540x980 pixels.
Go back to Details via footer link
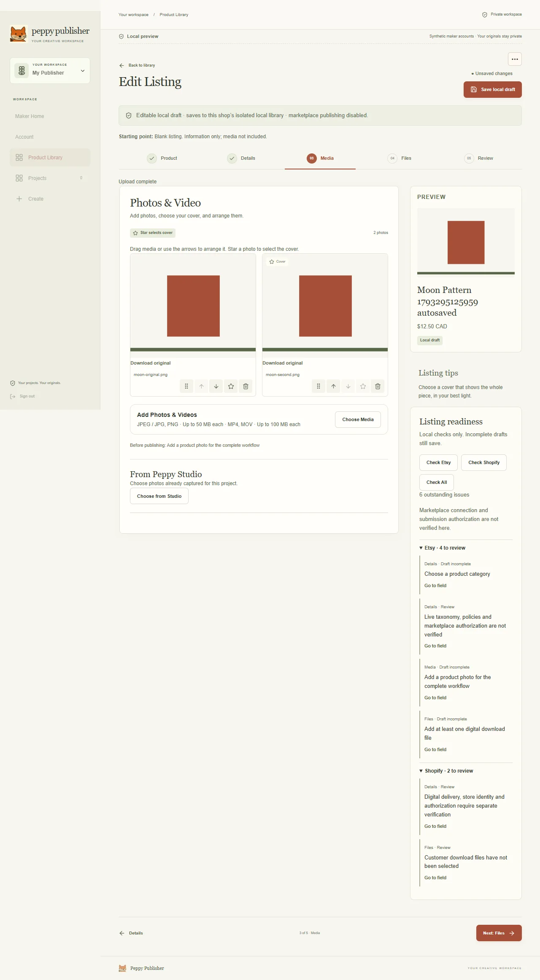pos(131,933)
